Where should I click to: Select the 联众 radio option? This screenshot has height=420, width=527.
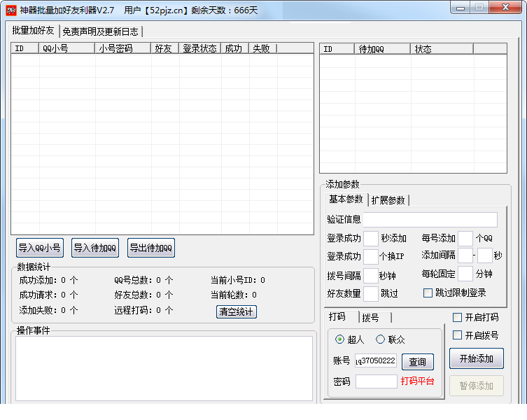(x=390, y=339)
